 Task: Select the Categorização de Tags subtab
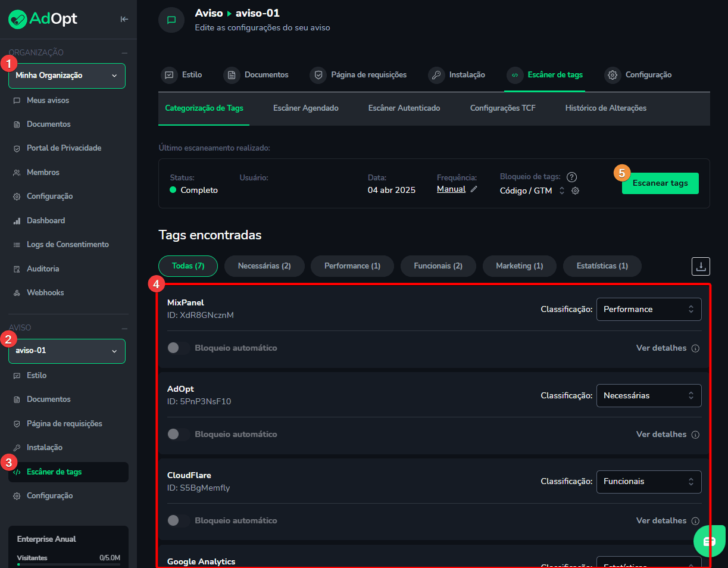pyautogui.click(x=204, y=108)
